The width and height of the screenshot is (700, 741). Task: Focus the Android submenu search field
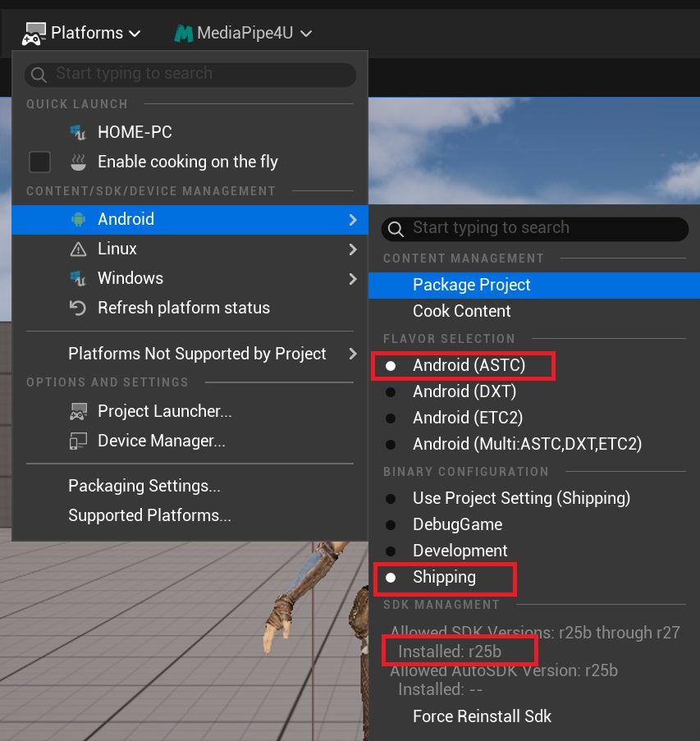pos(534,229)
